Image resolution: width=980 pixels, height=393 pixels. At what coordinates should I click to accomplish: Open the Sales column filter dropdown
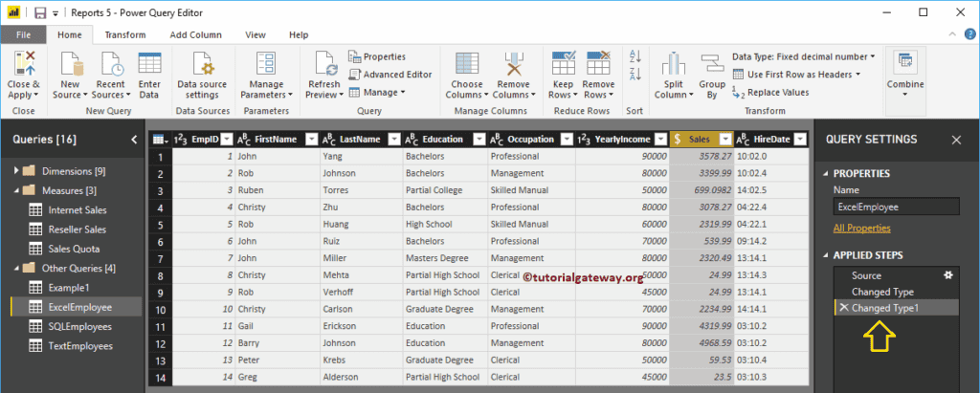[725, 140]
